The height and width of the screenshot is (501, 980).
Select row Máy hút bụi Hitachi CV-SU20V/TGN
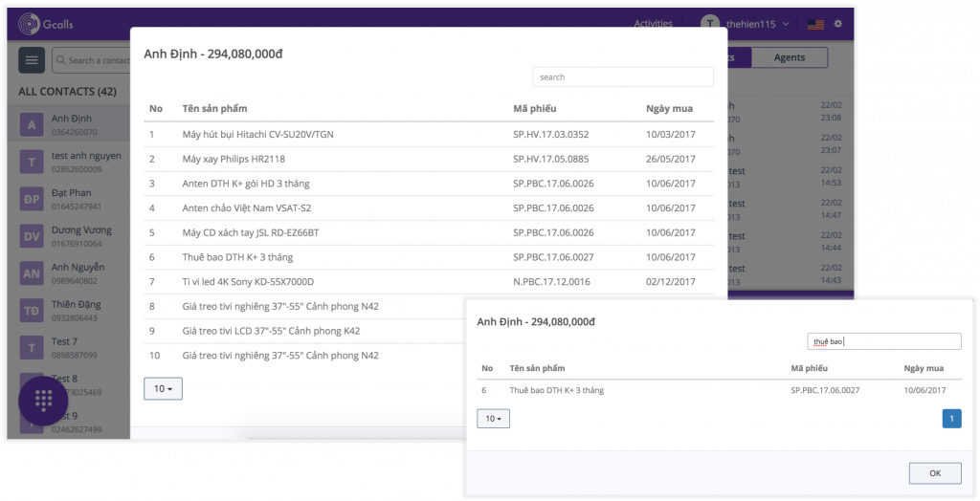pos(428,134)
